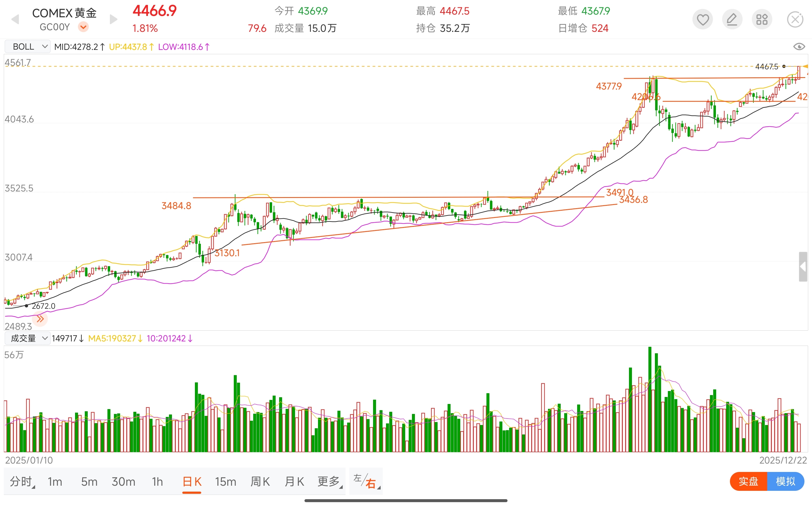Go to next contract with right arrow
Viewport: 812px width, 507px height.
point(114,19)
